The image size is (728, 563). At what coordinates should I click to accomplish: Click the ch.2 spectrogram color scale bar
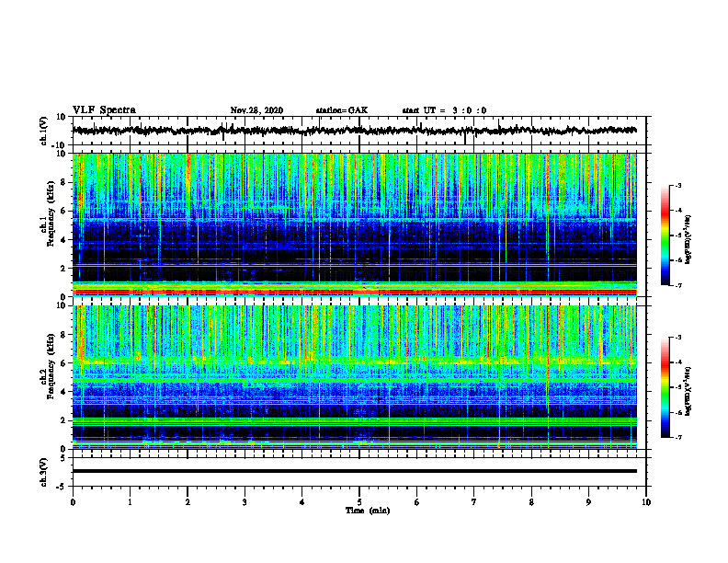click(x=665, y=387)
